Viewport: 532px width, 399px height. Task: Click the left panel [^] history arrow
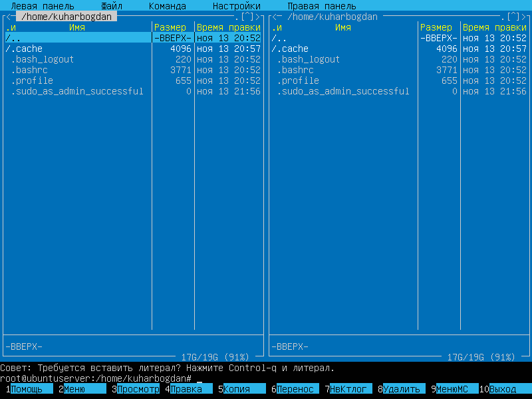click(247, 17)
